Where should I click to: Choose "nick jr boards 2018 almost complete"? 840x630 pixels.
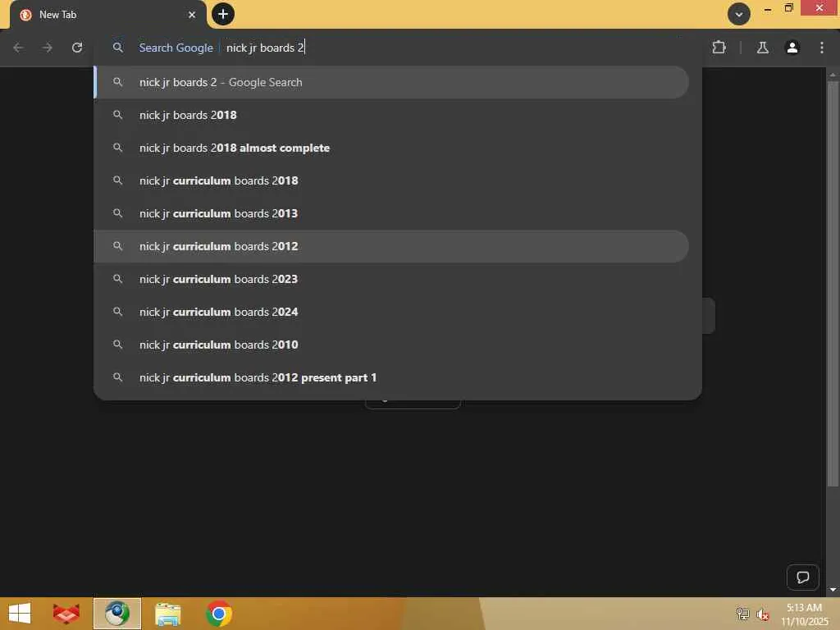pyautogui.click(x=391, y=148)
